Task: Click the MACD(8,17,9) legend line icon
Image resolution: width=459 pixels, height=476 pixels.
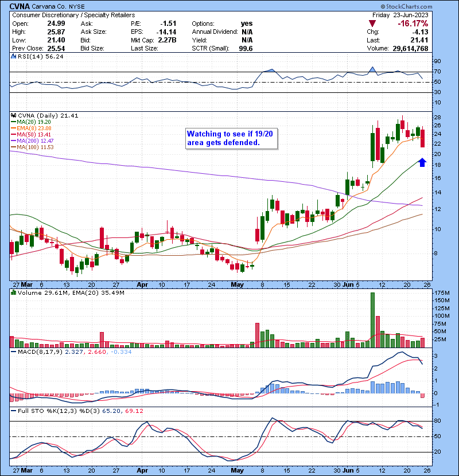Action: point(13,350)
